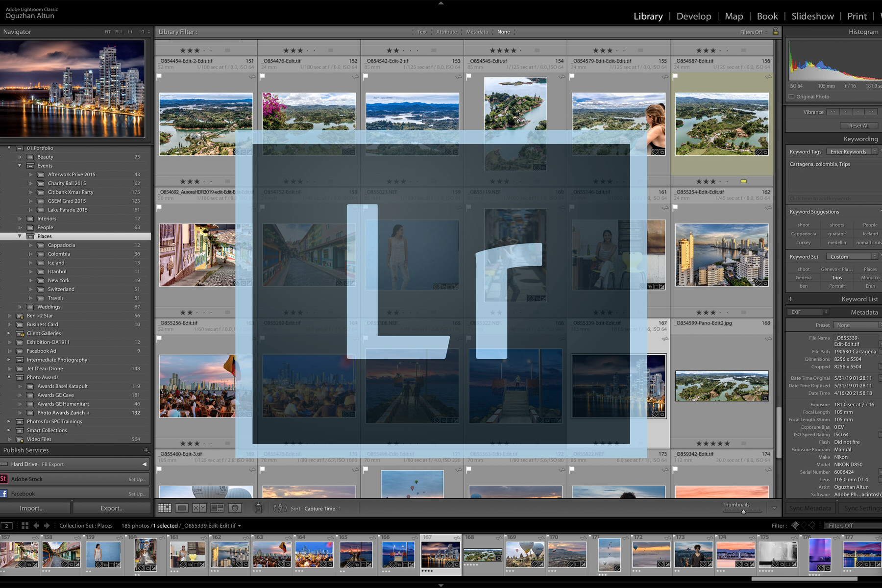Collapse the Events collection set
882x588 pixels.
tap(20, 166)
